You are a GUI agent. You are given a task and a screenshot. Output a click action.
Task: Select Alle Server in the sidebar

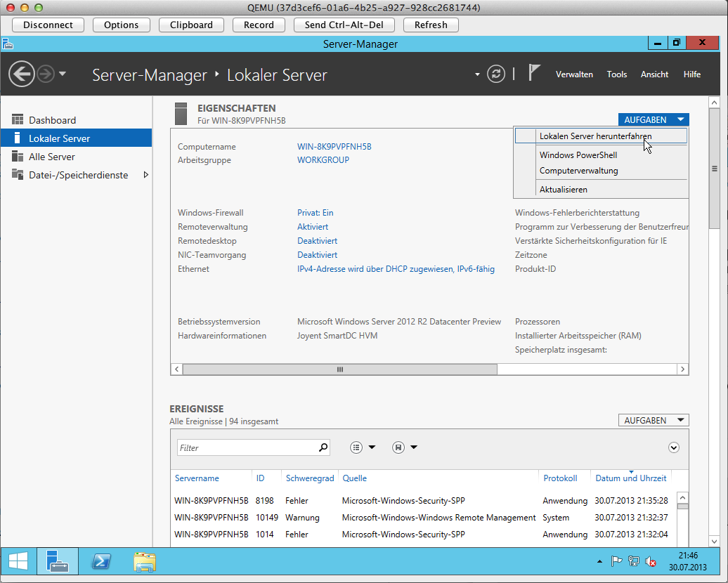tap(76, 157)
